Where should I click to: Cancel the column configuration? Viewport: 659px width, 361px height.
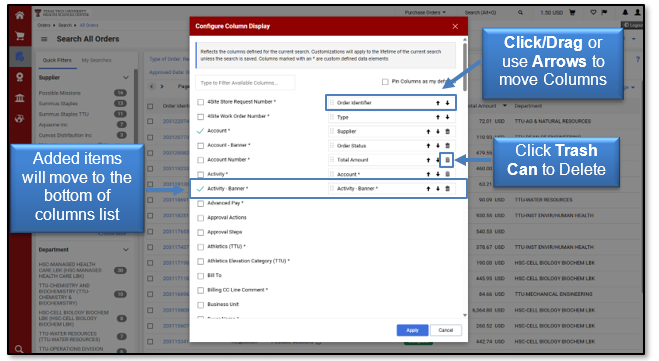[445, 330]
